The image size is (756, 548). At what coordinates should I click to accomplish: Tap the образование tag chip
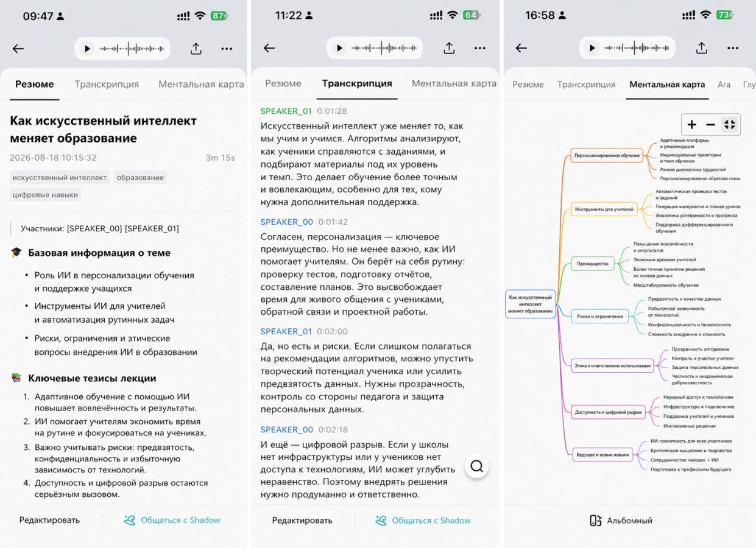[140, 178]
